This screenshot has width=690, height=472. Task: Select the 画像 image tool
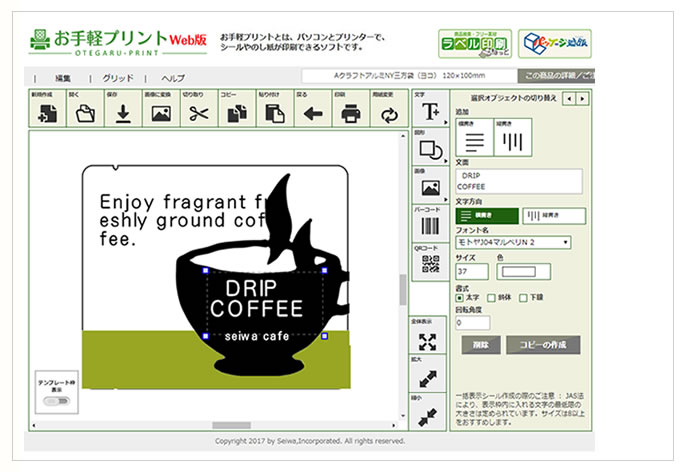coord(430,185)
